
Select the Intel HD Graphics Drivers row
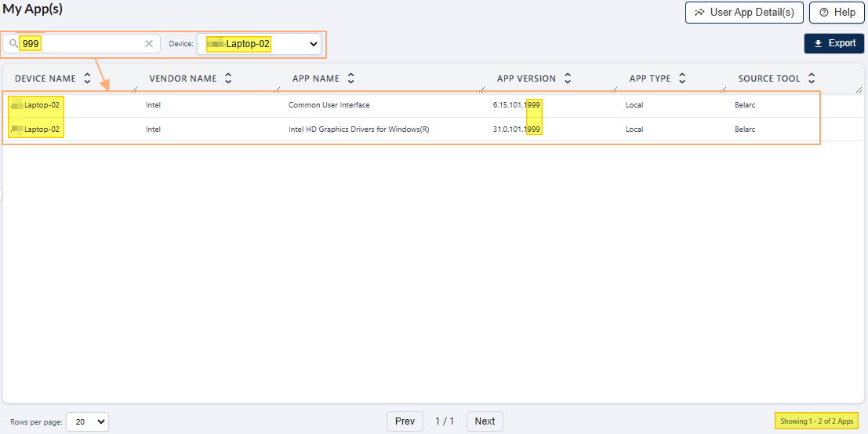[x=358, y=129]
